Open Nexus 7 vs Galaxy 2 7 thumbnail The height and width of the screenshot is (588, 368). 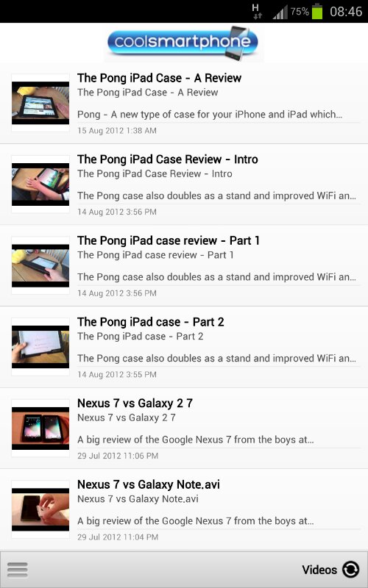click(40, 429)
